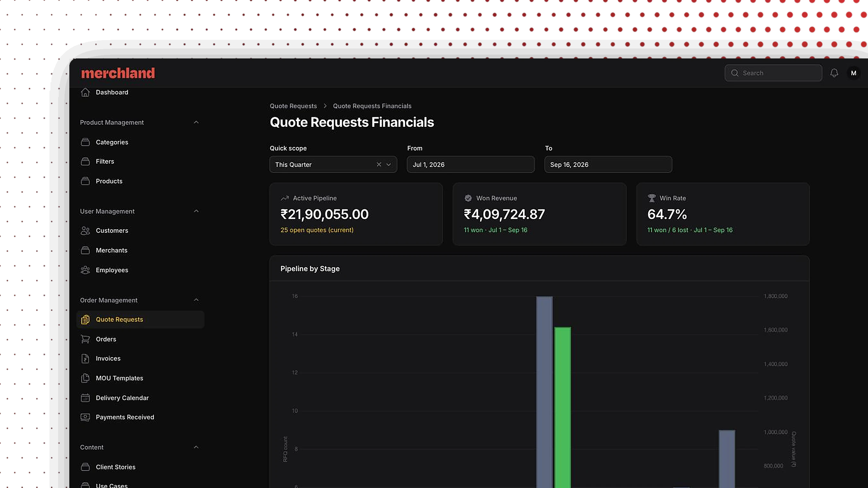
Task: Open Filters menu item
Action: pyautogui.click(x=105, y=161)
